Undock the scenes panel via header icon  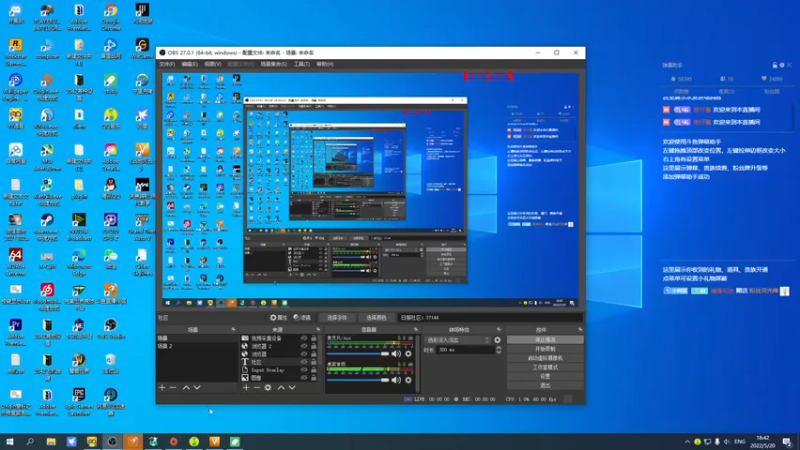[x=233, y=330]
